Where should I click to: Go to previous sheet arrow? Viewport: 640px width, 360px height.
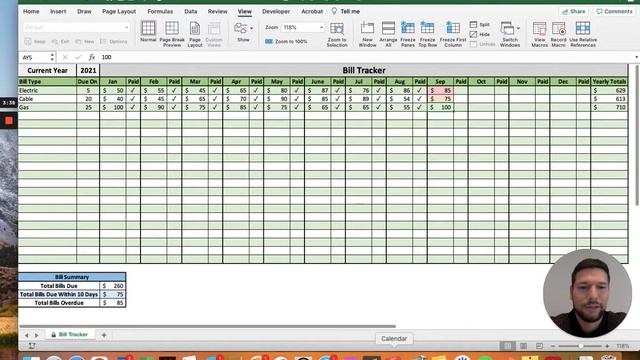(x=27, y=335)
